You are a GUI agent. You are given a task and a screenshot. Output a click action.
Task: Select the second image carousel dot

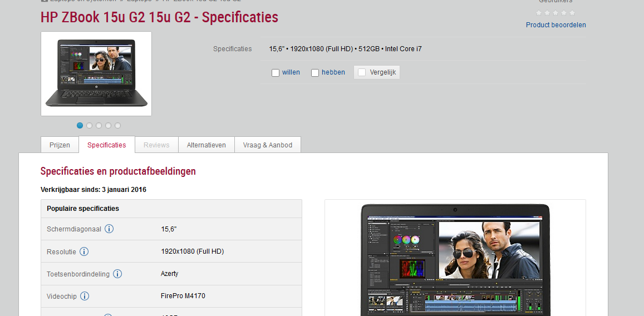point(89,126)
